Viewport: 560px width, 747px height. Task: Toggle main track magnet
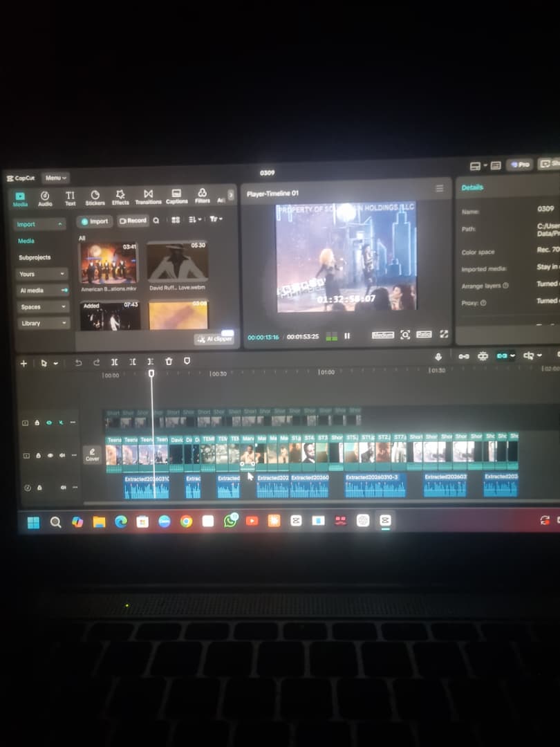pos(464,356)
